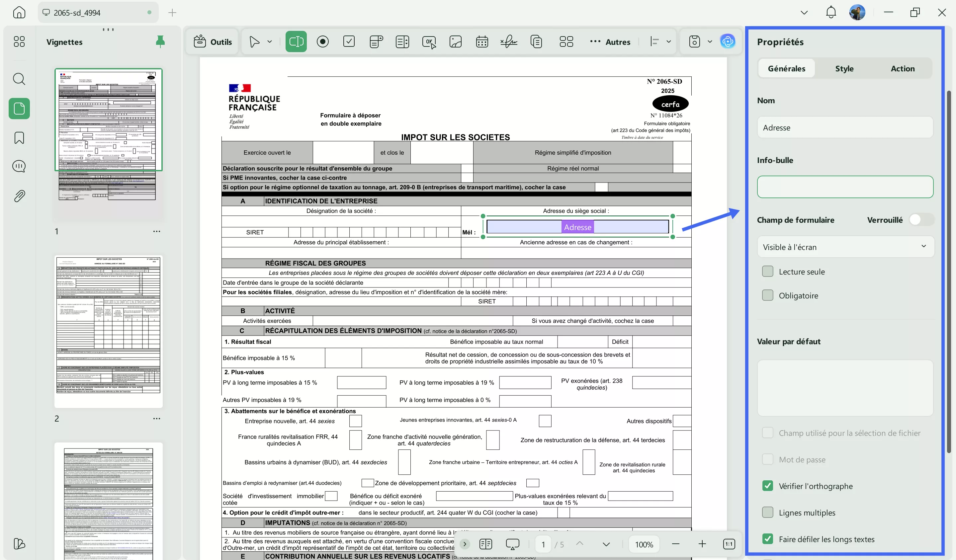Image resolution: width=956 pixels, height=560 pixels.
Task: Click the page number field
Action: (x=543, y=544)
